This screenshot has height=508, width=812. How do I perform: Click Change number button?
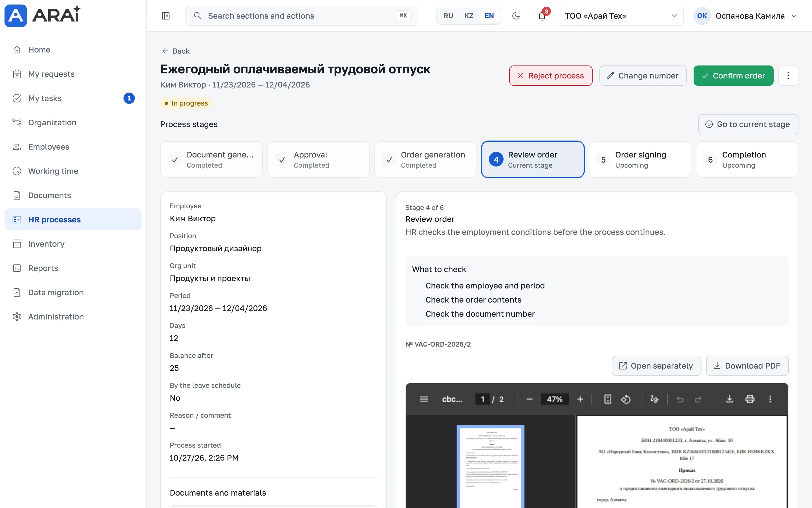tap(643, 76)
